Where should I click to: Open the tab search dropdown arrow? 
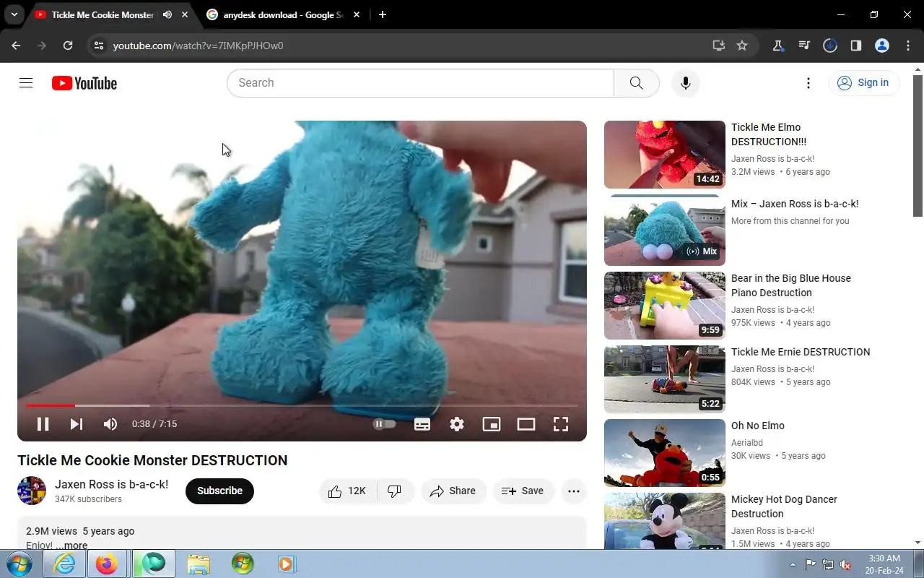click(x=14, y=14)
